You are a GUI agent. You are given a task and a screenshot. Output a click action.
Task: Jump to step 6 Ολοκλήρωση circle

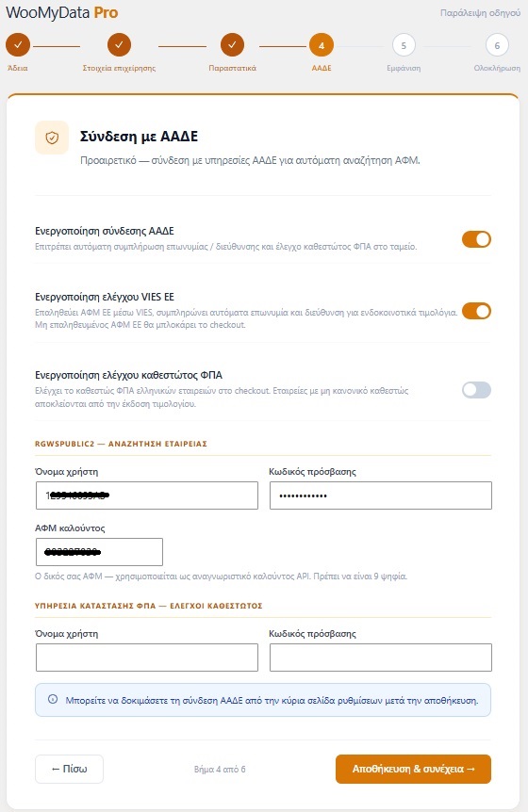point(497,45)
